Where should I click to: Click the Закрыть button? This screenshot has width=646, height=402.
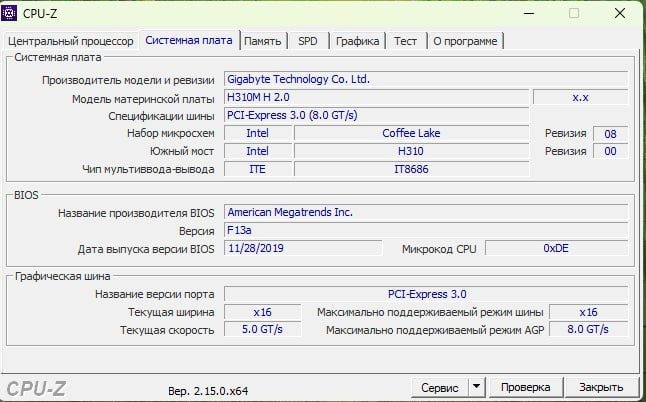[x=601, y=388]
